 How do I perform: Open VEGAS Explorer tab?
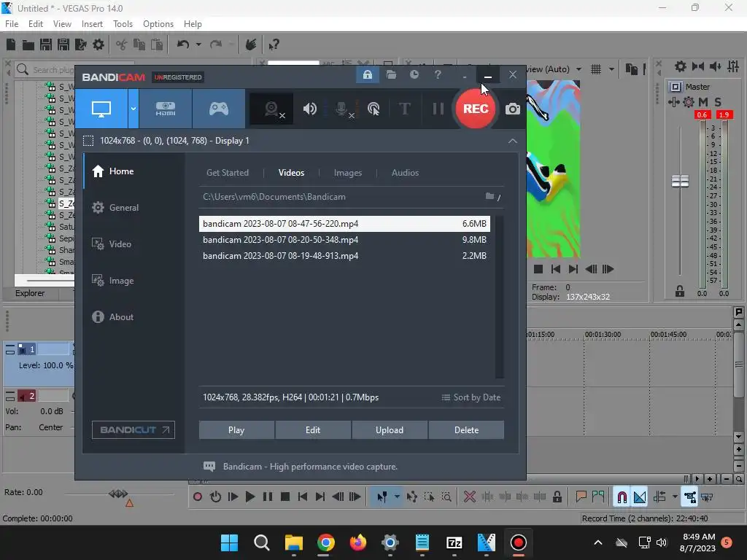pyautogui.click(x=30, y=293)
